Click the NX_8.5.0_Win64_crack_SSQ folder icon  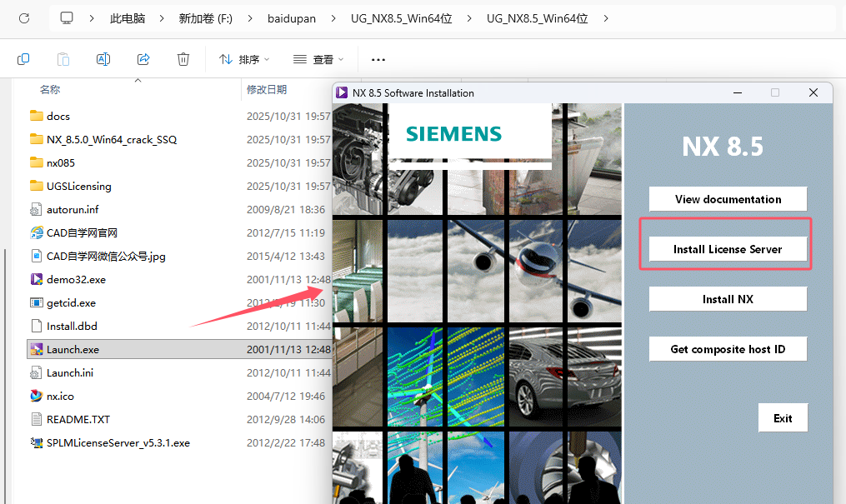click(x=37, y=140)
